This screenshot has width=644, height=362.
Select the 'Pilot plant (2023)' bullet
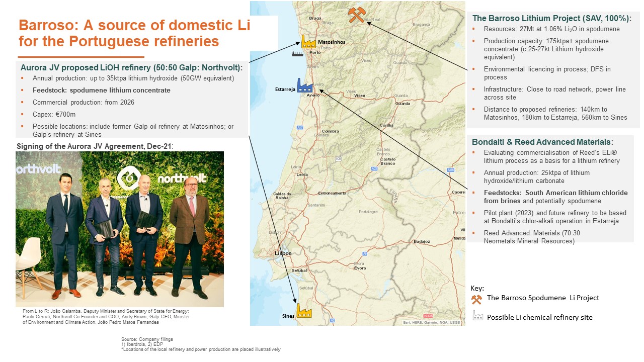coord(554,217)
